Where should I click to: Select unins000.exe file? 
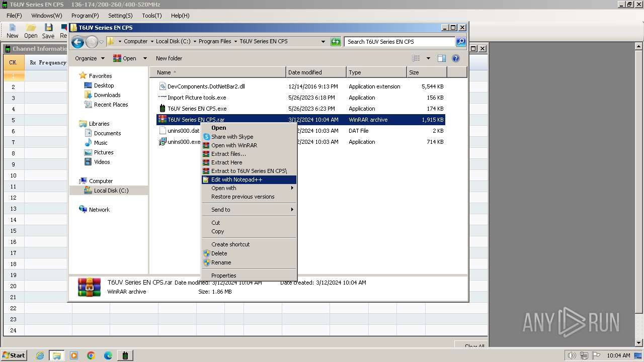(x=179, y=142)
